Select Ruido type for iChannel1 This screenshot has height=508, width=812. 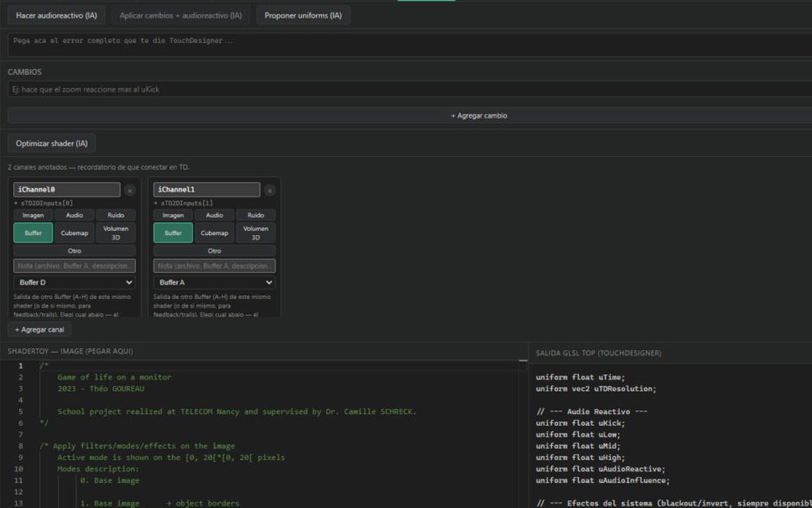pos(256,215)
